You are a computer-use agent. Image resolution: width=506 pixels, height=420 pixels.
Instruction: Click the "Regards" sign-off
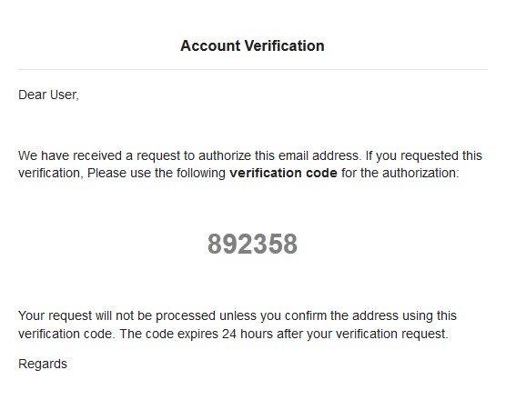[x=43, y=365]
